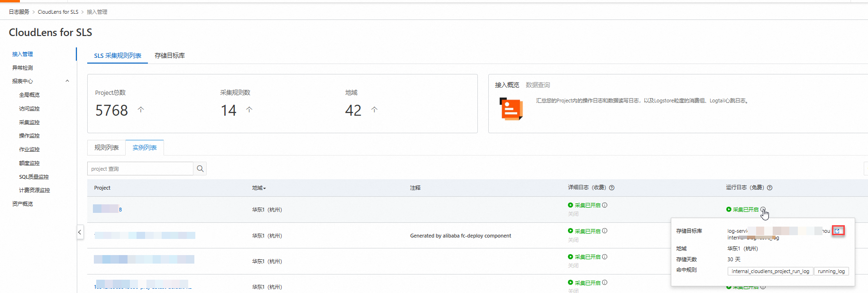The width and height of the screenshot is (868, 293).
Task: Click the help icon beside 详细日志（收费）header
Action: (x=612, y=188)
